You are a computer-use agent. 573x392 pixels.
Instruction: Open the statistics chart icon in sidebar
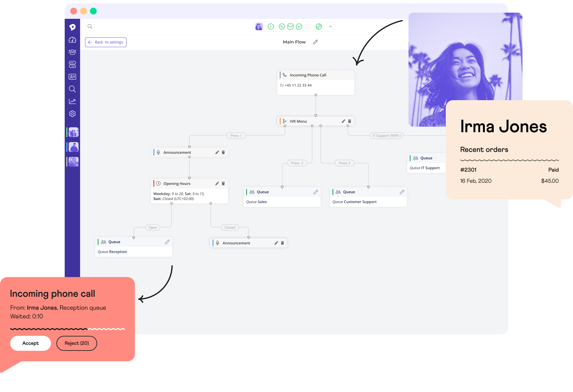pyautogui.click(x=72, y=101)
